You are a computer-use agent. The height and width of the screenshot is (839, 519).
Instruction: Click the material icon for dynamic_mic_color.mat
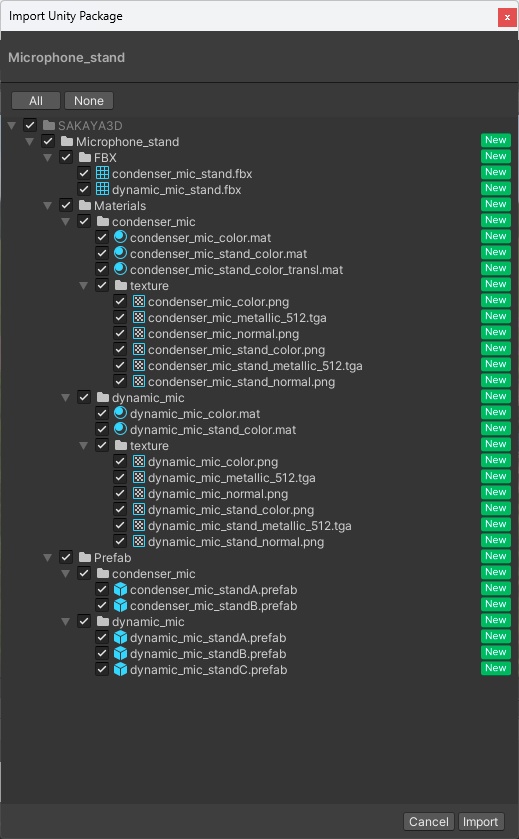pos(120,413)
